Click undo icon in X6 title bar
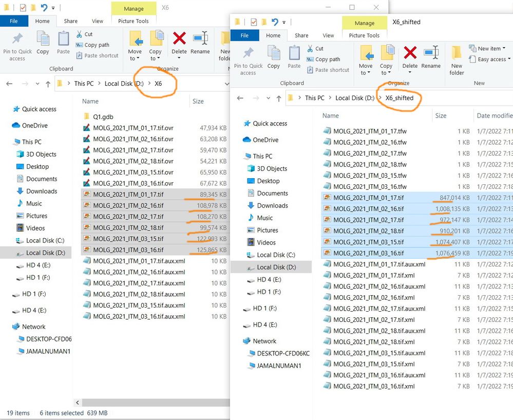The width and height of the screenshot is (513, 420). (44, 8)
